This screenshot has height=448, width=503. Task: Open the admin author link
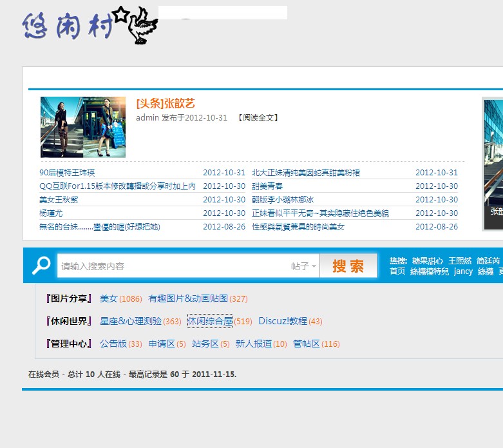[x=147, y=117]
